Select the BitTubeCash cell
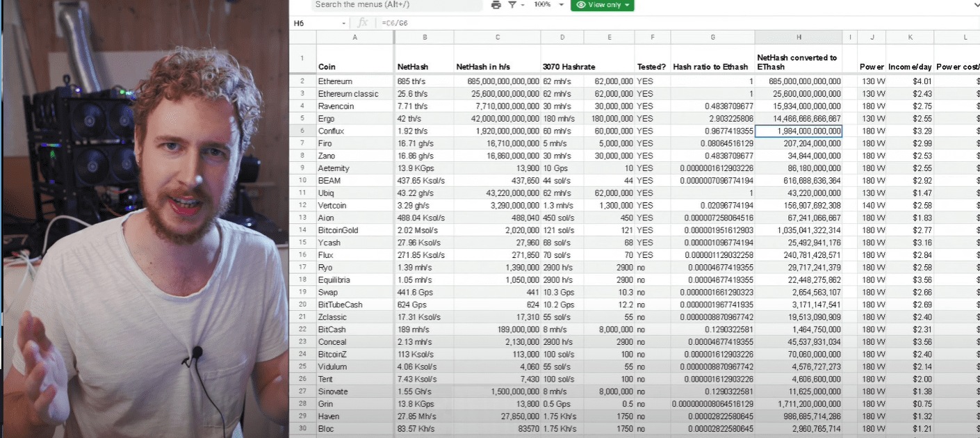Image resolution: width=980 pixels, height=438 pixels. (355, 305)
